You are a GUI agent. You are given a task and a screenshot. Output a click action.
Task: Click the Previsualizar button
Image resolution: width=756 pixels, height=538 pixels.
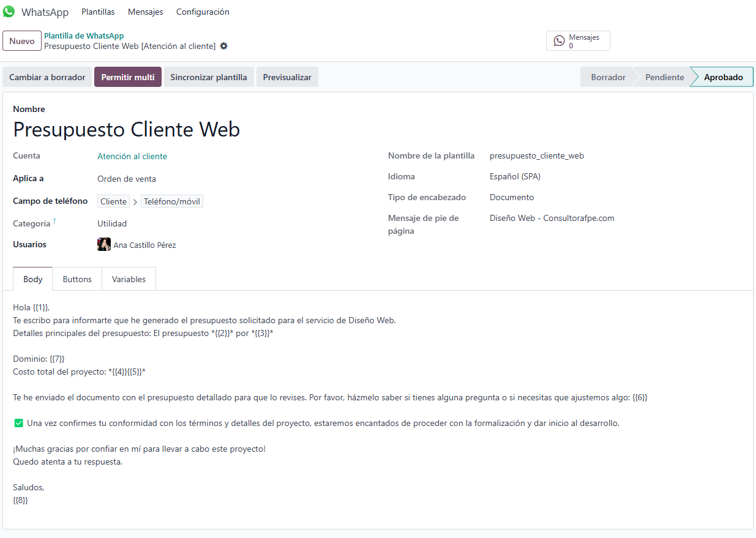(x=287, y=77)
